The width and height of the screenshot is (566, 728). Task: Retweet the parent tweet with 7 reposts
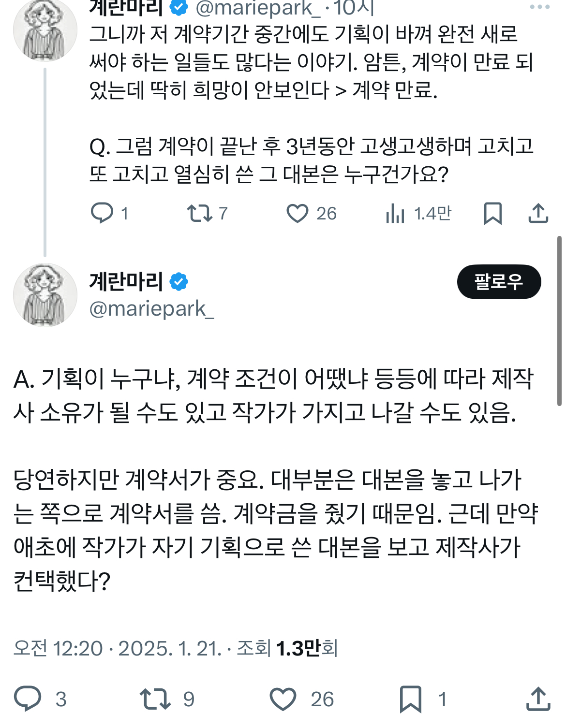pyautogui.click(x=200, y=213)
